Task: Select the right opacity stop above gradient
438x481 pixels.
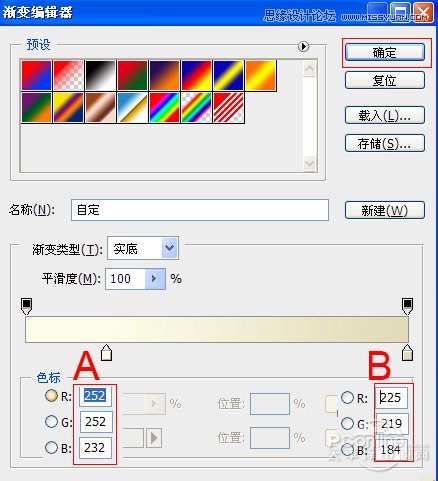Action: point(407,306)
